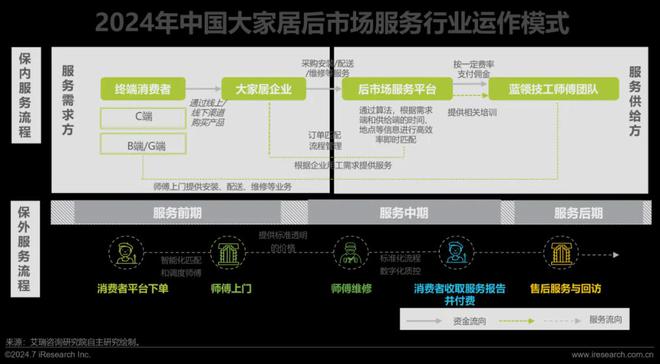The image size is (660, 364).
Task: Click the 通过算法 matching description under 后市场服务平台
Action: [x=396, y=125]
